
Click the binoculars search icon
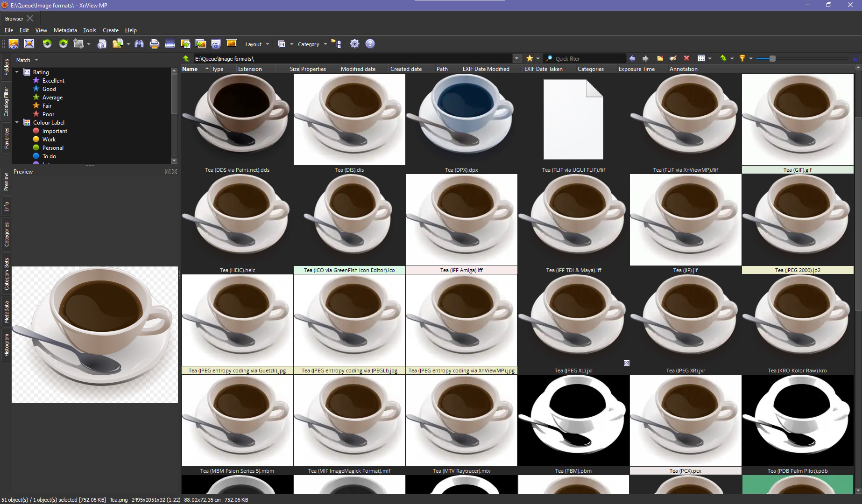(x=139, y=44)
